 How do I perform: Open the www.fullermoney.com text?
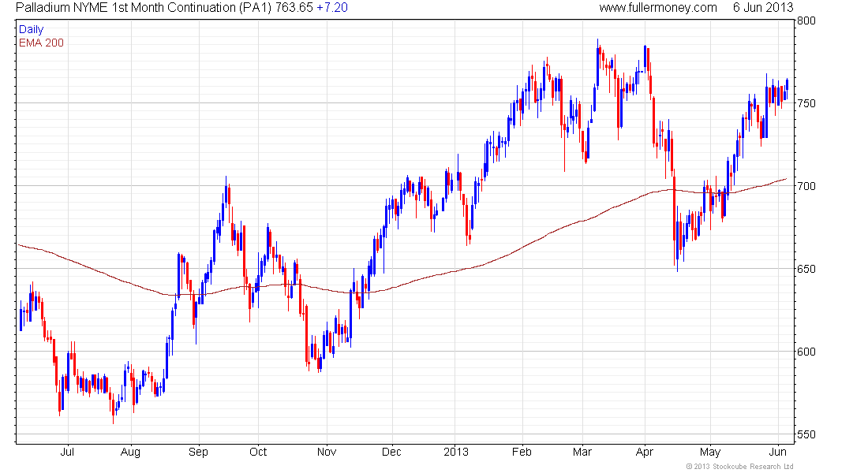click(x=658, y=8)
